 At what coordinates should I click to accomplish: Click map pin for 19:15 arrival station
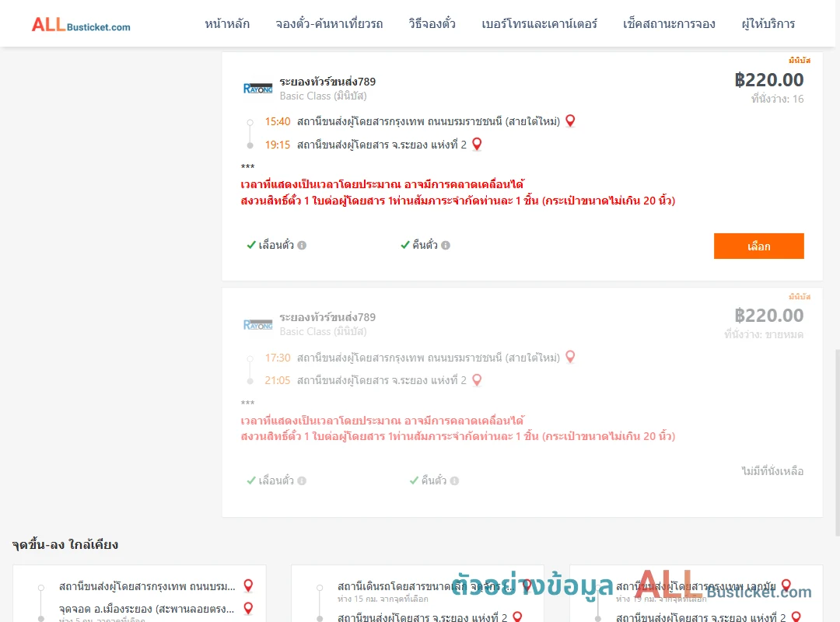pos(477,144)
